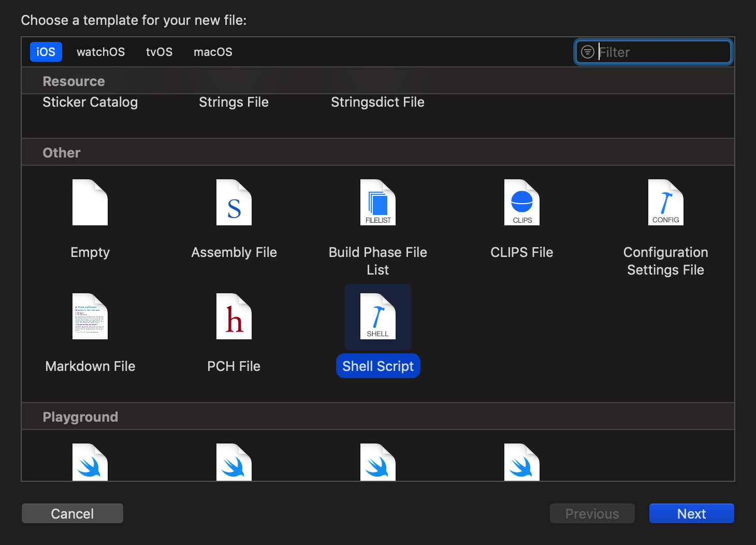Cancel the new file dialog

pos(72,513)
